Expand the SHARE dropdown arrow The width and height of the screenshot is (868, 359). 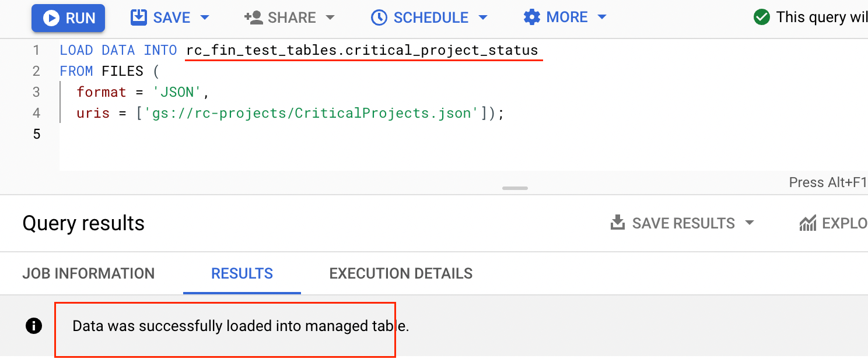(x=330, y=17)
